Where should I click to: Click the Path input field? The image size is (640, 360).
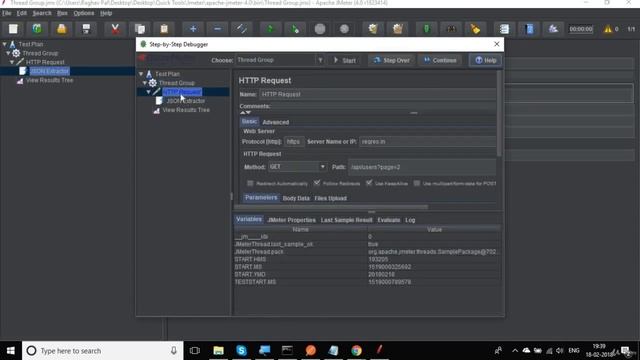click(x=422, y=167)
